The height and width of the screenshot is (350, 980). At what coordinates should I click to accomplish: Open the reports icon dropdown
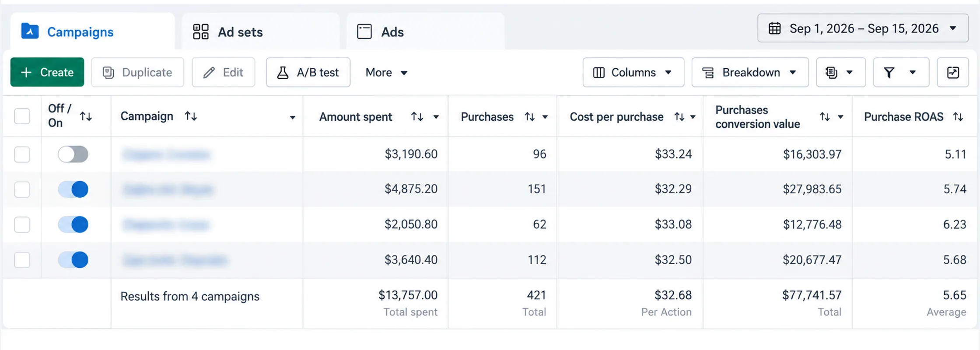pos(840,72)
